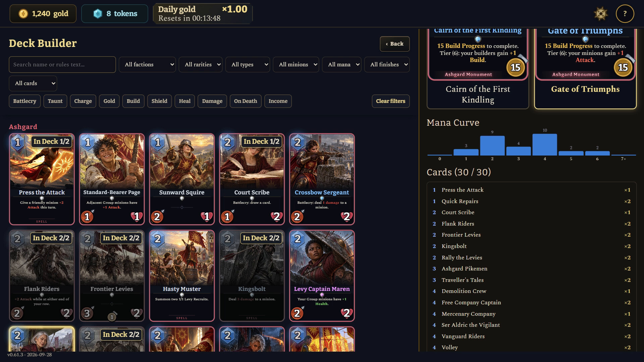
Task: Click health heart on Levy Captain Maren card
Action: 347,313
